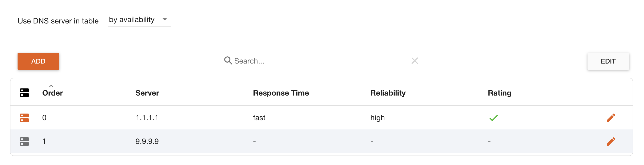
Task: Toggle sort arrow above Order column
Action: pyautogui.click(x=51, y=86)
